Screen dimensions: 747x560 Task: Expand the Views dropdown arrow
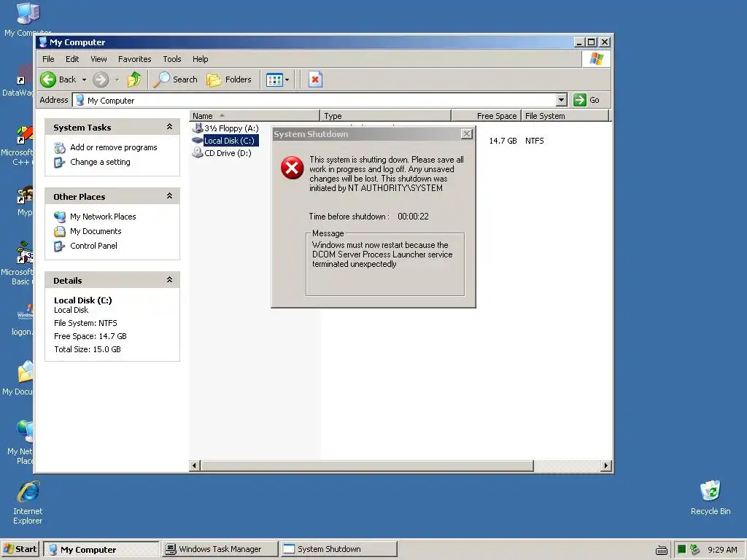287,80
